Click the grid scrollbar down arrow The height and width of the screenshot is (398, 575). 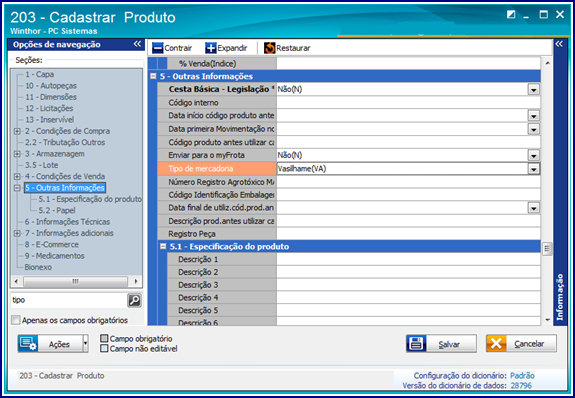(x=547, y=320)
